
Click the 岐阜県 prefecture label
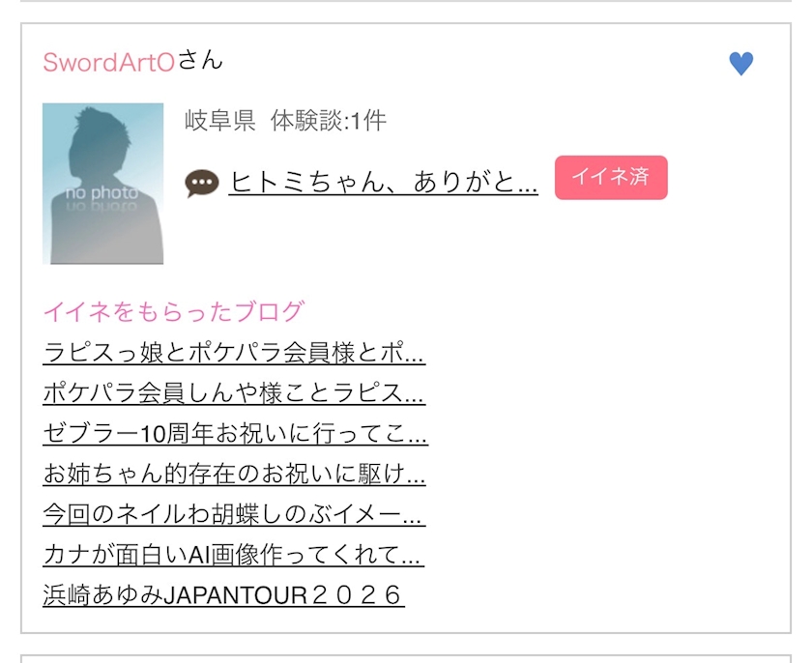coord(220,121)
